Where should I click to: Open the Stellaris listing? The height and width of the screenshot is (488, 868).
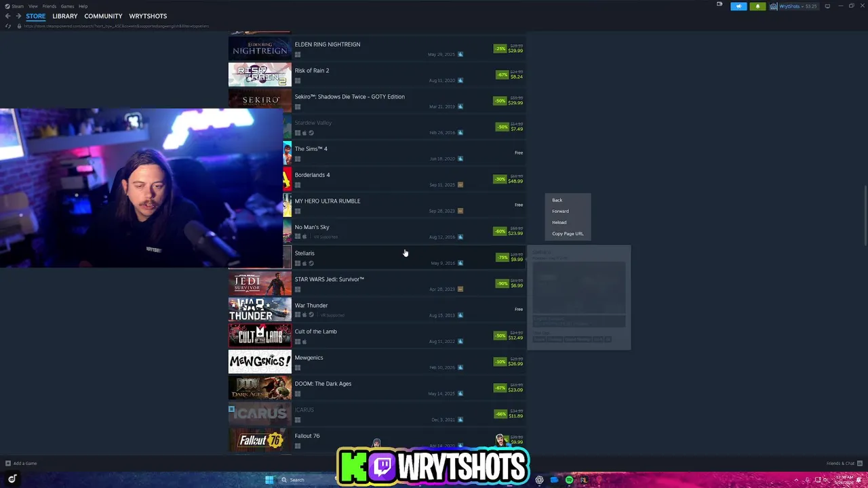tap(404, 258)
